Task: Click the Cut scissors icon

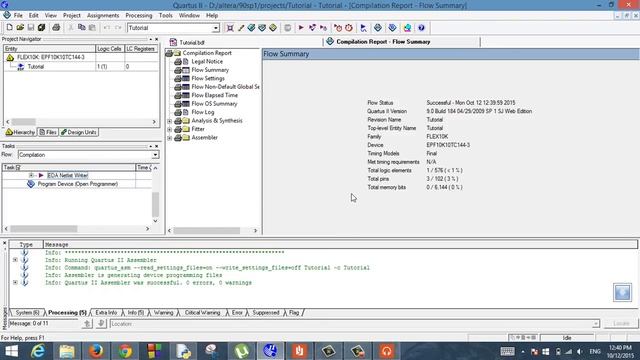Action: pyautogui.click(x=71, y=28)
